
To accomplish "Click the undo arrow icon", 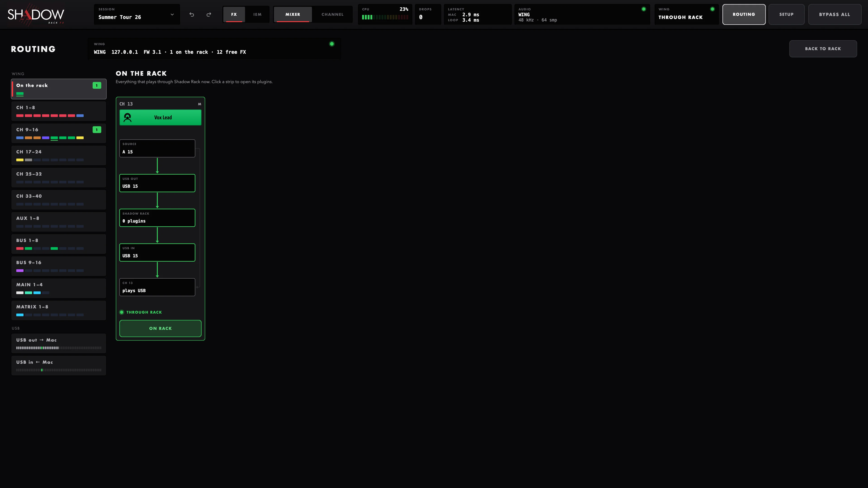I will 192,14.
